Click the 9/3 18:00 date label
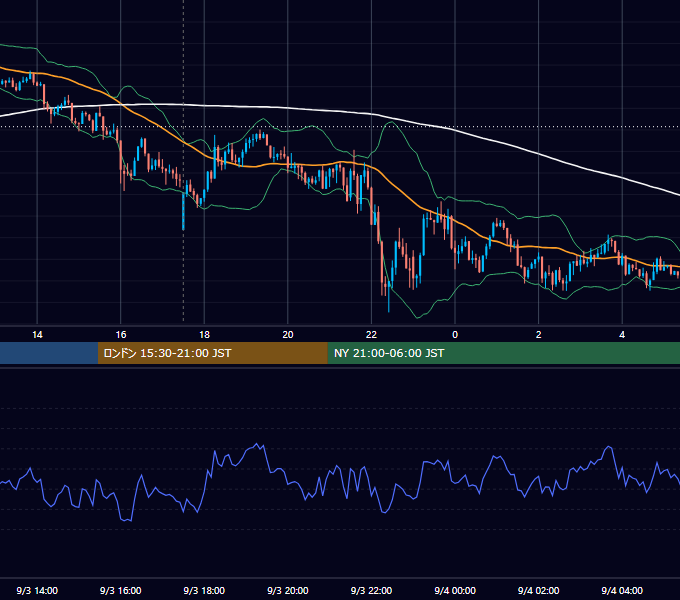This screenshot has height=600, width=680. pyautogui.click(x=204, y=590)
